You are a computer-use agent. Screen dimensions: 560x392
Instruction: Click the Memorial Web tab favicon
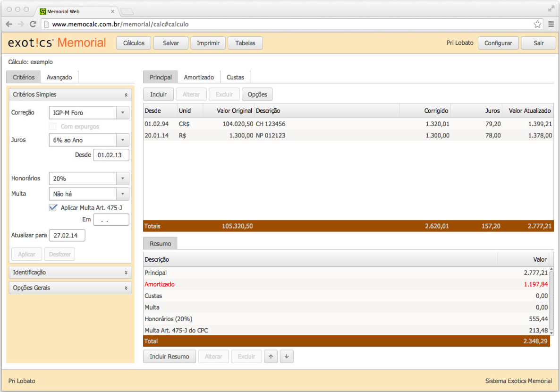(42, 11)
